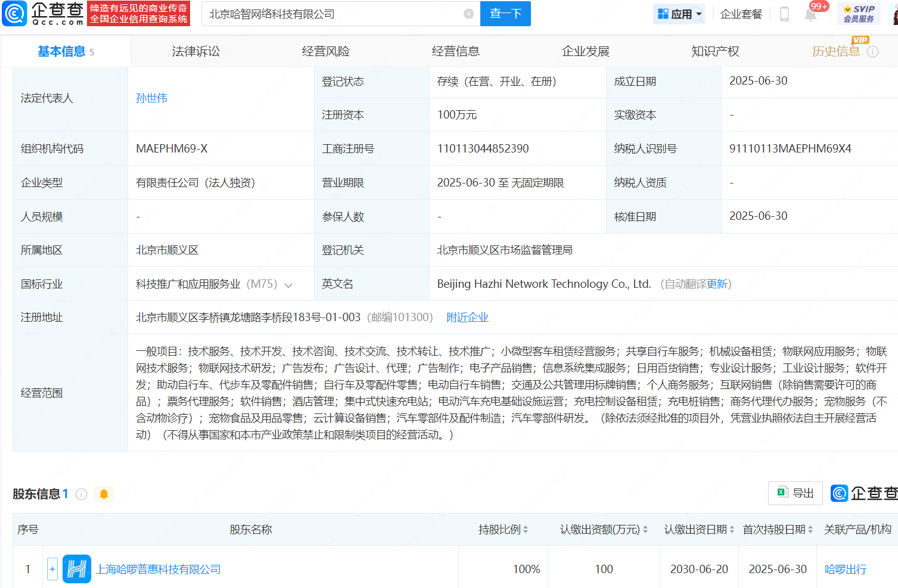Viewport: 898px width, 588px height.
Task: Clear the search box with the X icon
Action: point(469,14)
